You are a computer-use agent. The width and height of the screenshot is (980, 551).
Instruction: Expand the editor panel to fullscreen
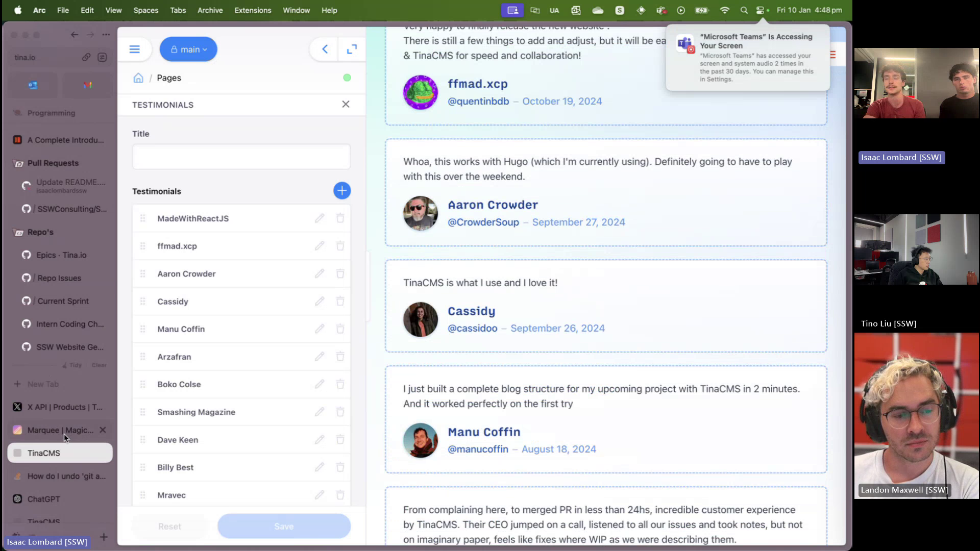(352, 49)
